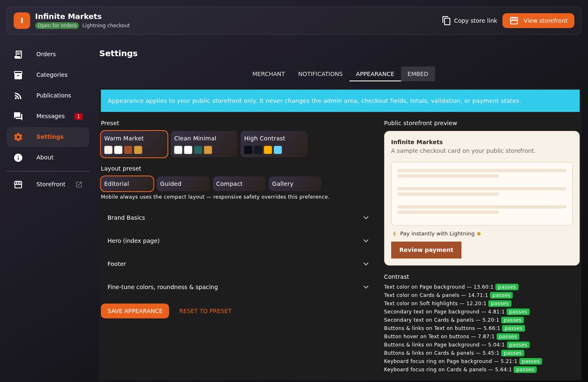Click Reset to Preset
This screenshot has width=588, height=382.
206,311
